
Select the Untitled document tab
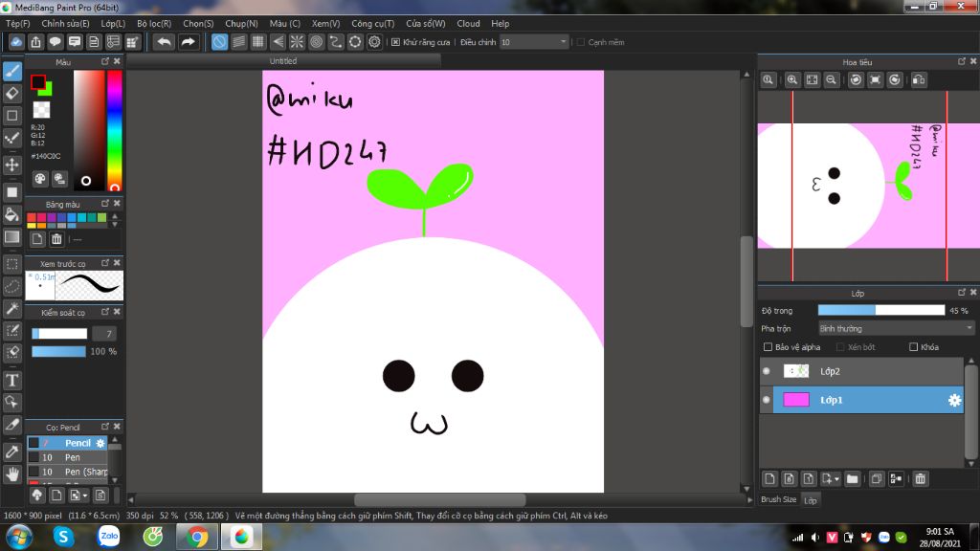pos(283,61)
